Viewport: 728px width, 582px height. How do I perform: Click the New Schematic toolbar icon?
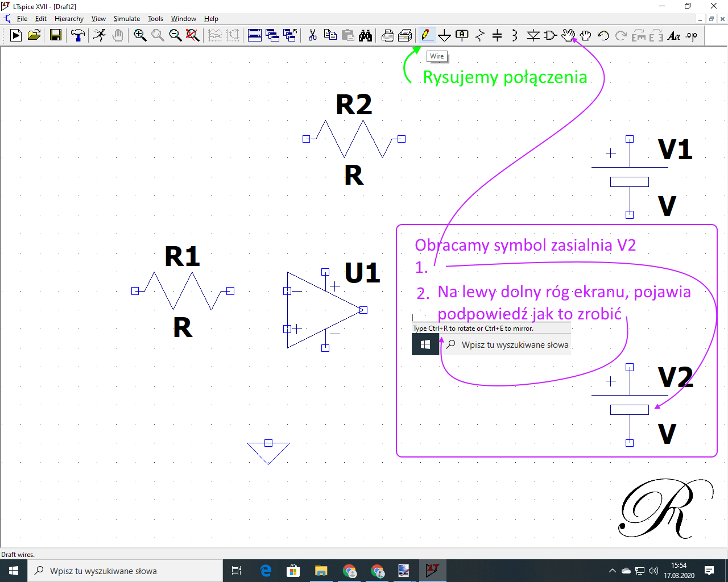pyautogui.click(x=16, y=35)
